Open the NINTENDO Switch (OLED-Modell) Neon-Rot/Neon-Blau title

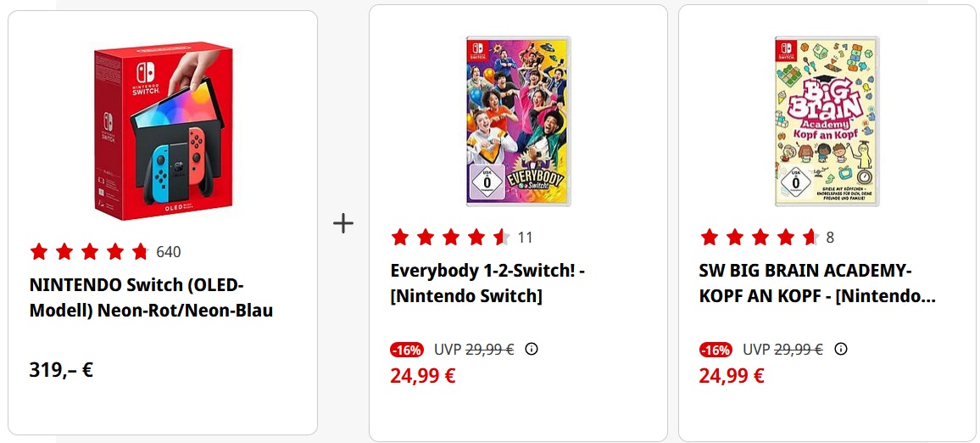click(x=151, y=298)
